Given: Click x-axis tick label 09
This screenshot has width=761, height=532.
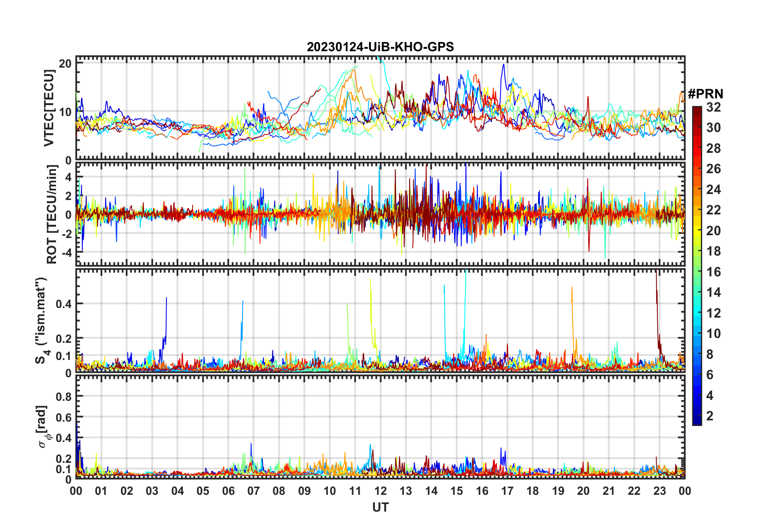Looking at the screenshot, I should click(x=304, y=491).
